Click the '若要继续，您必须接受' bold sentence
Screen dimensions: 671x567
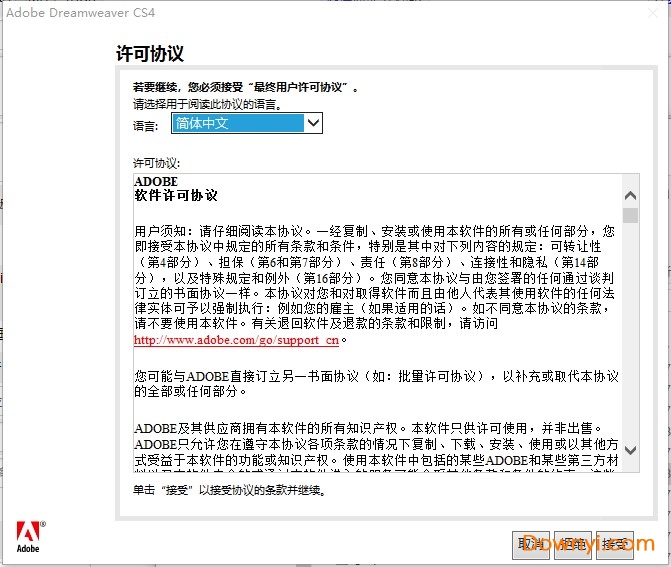click(x=245, y=87)
